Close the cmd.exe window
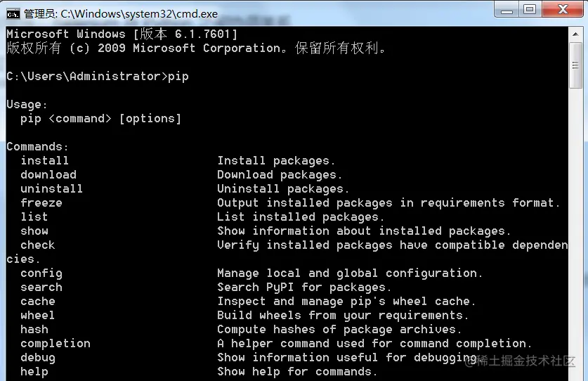Screen dimensions: 588x381 pos(563,9)
